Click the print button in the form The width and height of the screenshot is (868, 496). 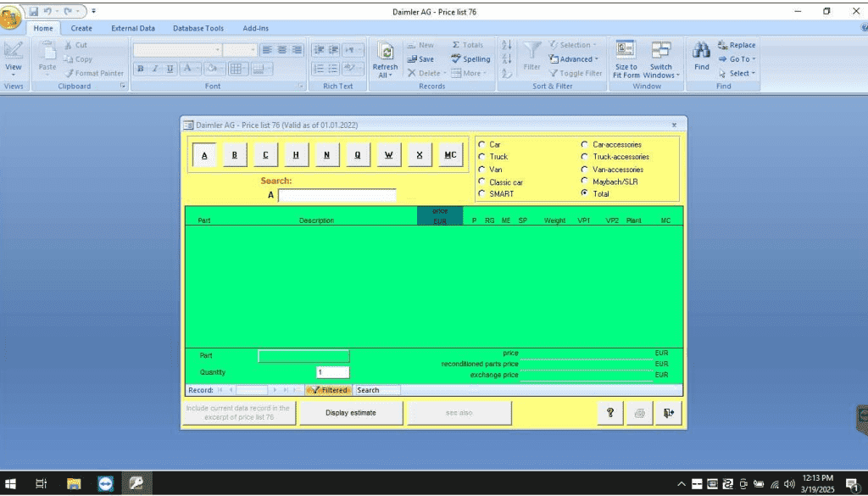[639, 413]
